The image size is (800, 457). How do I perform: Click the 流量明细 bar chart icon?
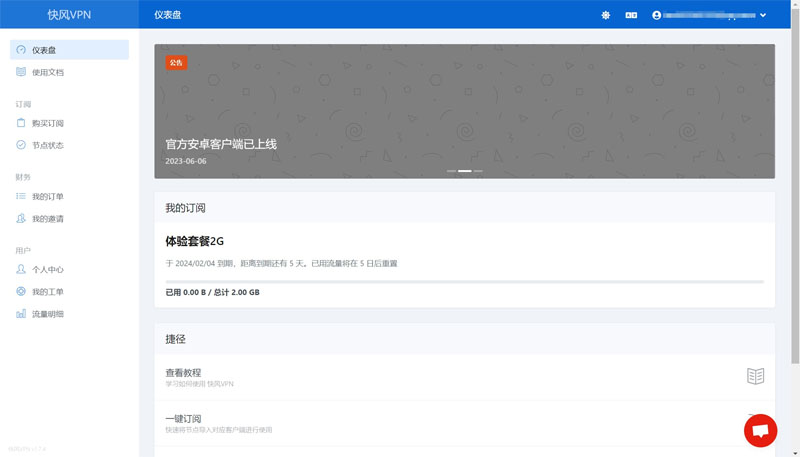21,314
